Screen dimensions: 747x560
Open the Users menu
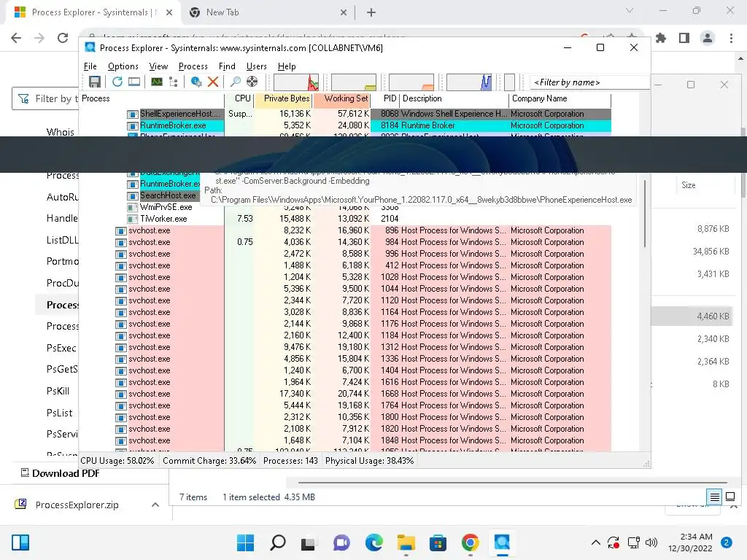(256, 66)
